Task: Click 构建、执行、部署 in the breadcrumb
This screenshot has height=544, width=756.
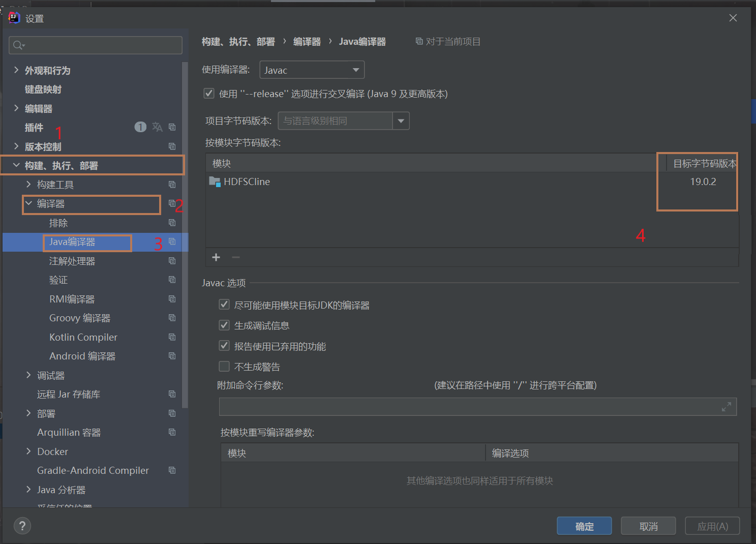Action: (x=238, y=42)
